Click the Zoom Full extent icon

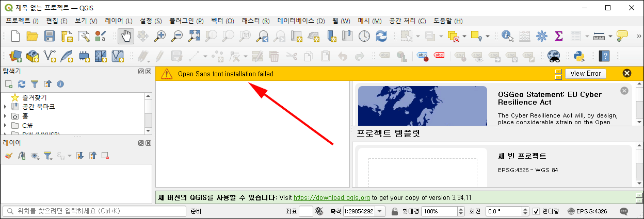pyautogui.click(x=194, y=36)
